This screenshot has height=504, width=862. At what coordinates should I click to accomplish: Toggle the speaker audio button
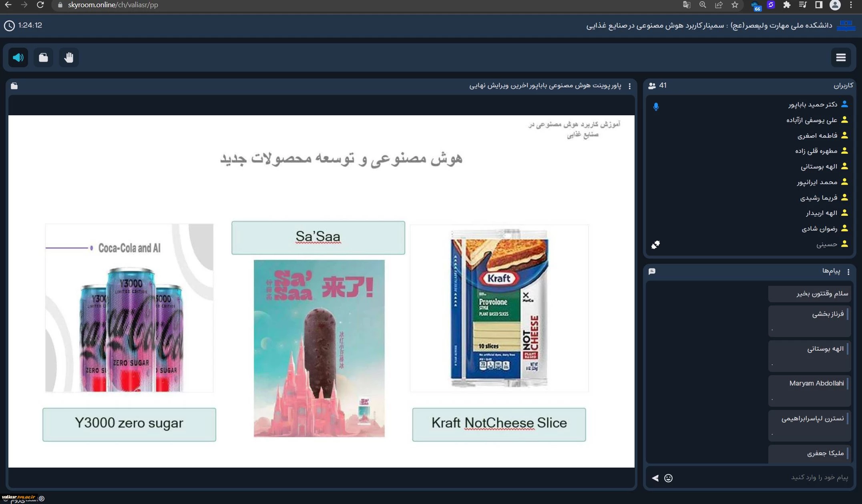[x=18, y=58]
